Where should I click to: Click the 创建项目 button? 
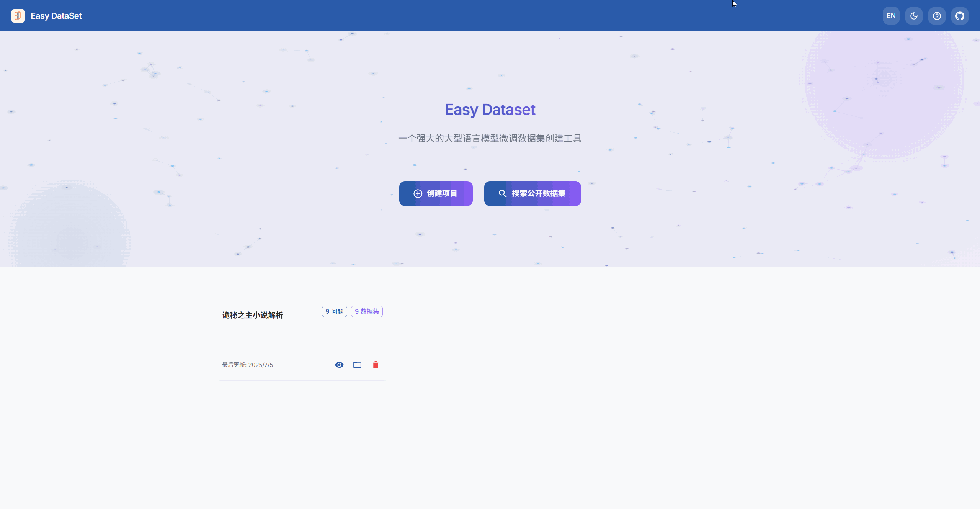436,193
